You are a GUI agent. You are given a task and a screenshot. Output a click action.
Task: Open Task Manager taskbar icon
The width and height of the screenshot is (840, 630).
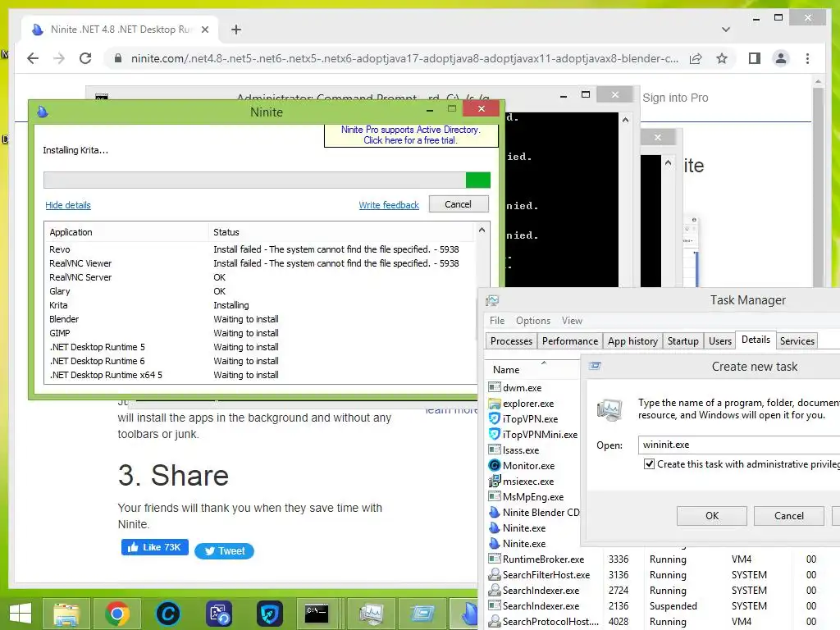tap(371, 614)
